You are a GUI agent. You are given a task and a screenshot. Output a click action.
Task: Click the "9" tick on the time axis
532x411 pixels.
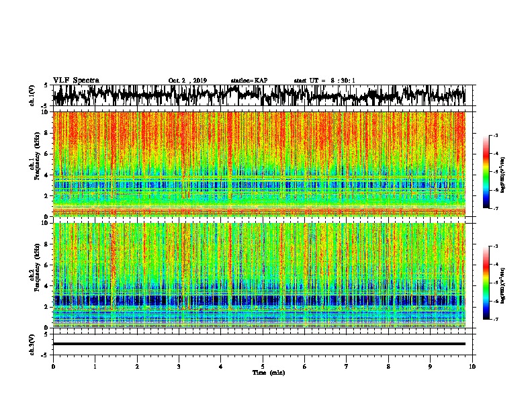[x=430, y=366]
